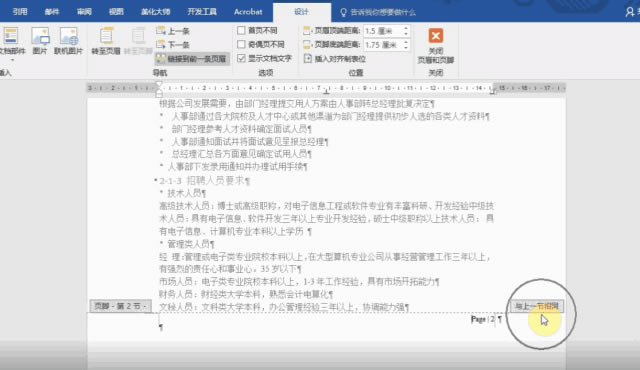Insert a picture via the 图片 icon
This screenshot has height=370, width=640.
(40, 41)
